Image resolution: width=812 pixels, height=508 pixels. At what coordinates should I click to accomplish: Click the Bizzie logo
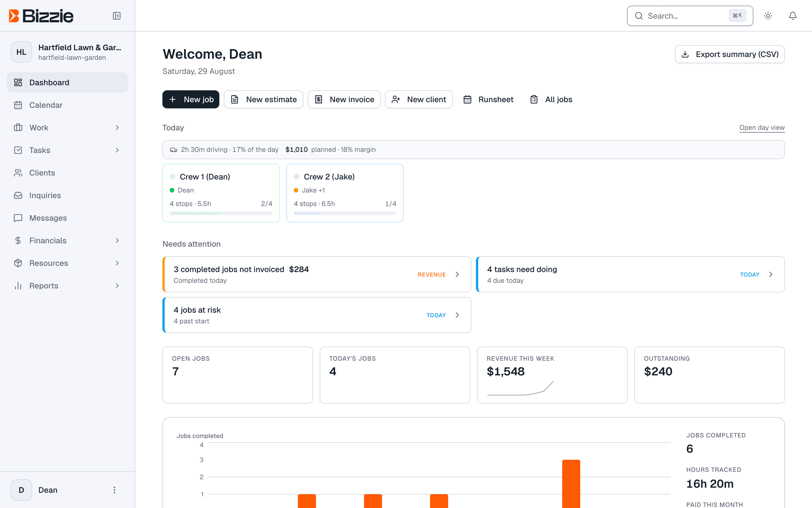(41, 16)
